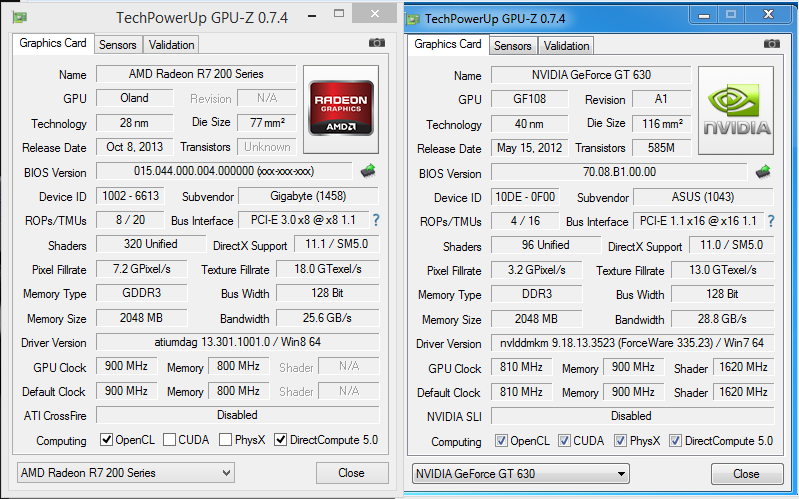Image resolution: width=799 pixels, height=499 pixels.
Task: Click the 320 Unified shaders field
Action: point(151,244)
